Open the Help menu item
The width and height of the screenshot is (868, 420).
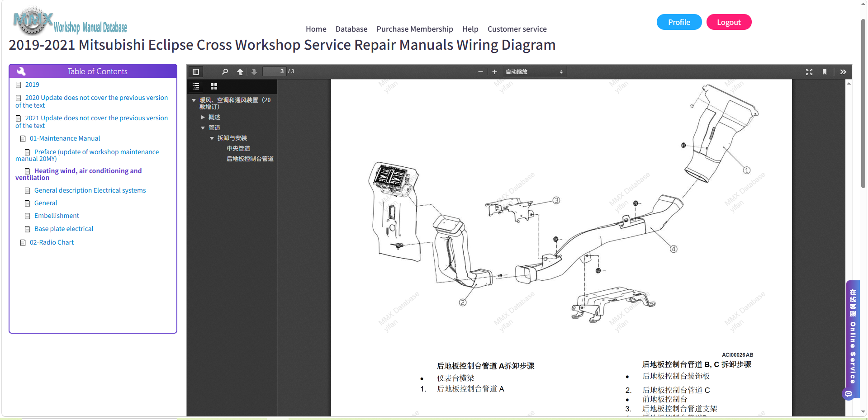(470, 29)
